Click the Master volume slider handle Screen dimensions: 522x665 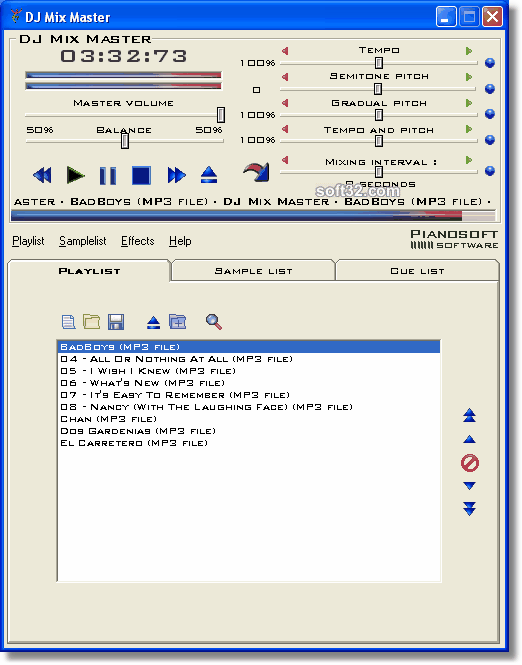pyautogui.click(x=221, y=115)
